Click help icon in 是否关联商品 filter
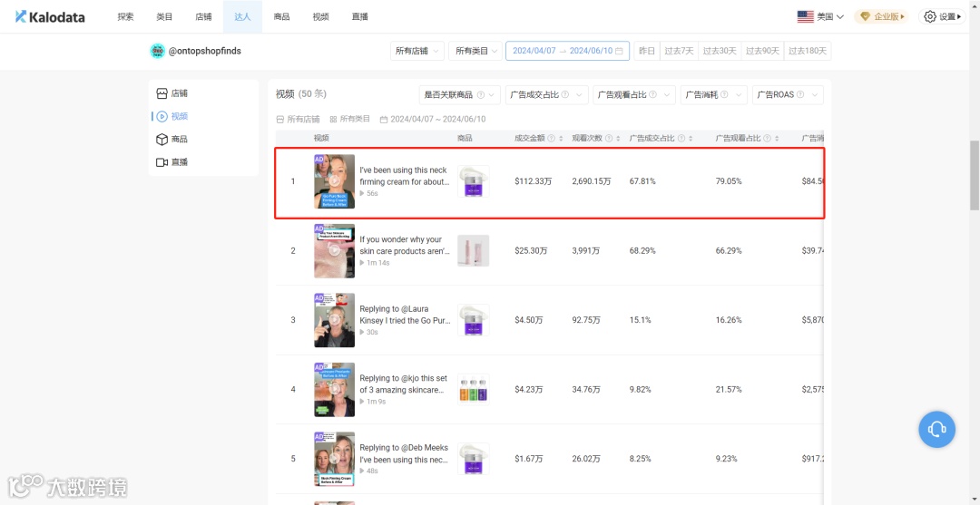 tap(481, 95)
